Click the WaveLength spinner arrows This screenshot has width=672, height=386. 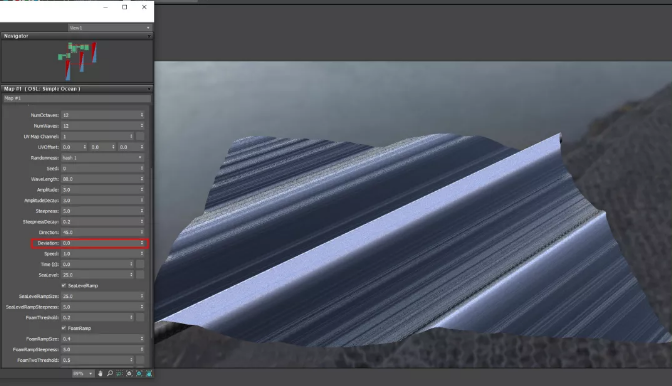[x=142, y=179]
